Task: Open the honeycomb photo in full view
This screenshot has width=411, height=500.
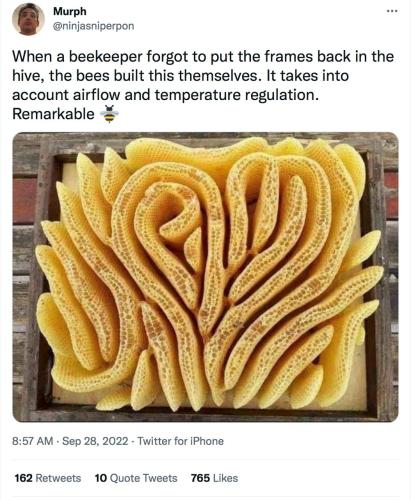Action: 205,277
